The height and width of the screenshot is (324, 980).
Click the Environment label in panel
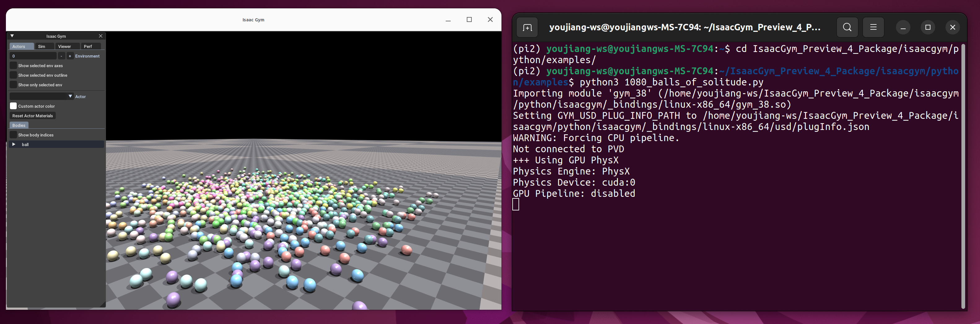coord(87,56)
